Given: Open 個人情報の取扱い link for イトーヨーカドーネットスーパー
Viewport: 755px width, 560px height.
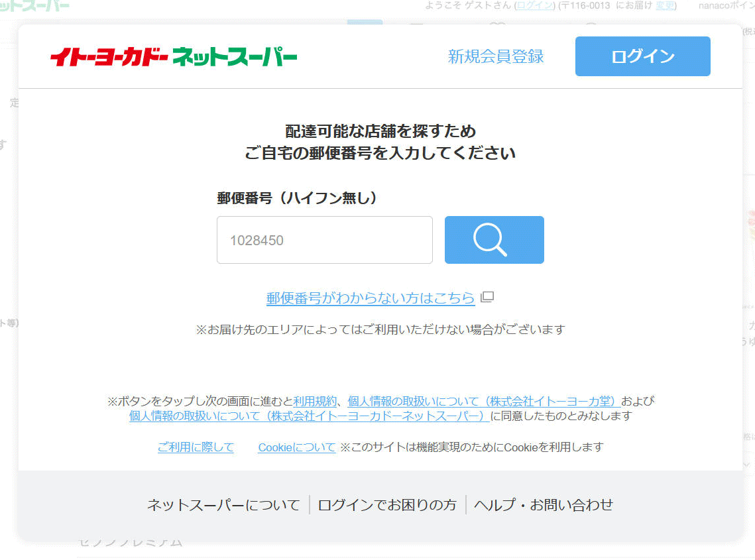Looking at the screenshot, I should click(x=309, y=416).
